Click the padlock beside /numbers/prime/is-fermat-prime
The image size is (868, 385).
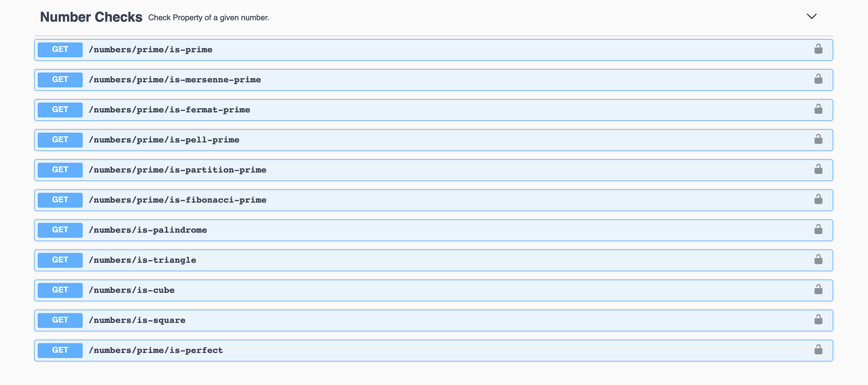pyautogui.click(x=819, y=109)
